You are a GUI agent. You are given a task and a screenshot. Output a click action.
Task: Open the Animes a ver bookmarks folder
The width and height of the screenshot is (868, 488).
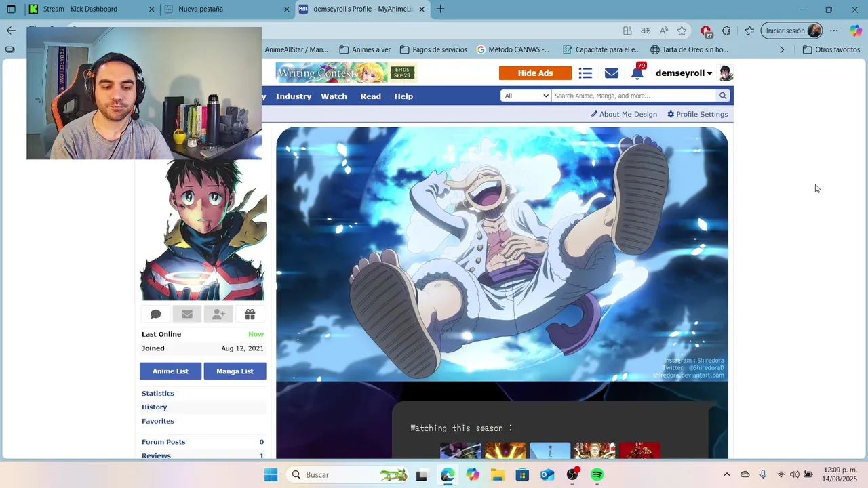click(x=365, y=49)
